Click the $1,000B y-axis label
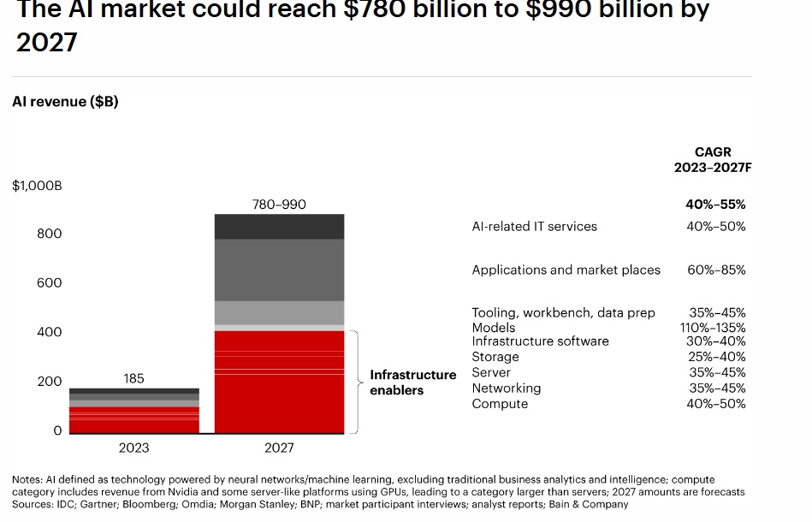The image size is (812, 522). 37,186
